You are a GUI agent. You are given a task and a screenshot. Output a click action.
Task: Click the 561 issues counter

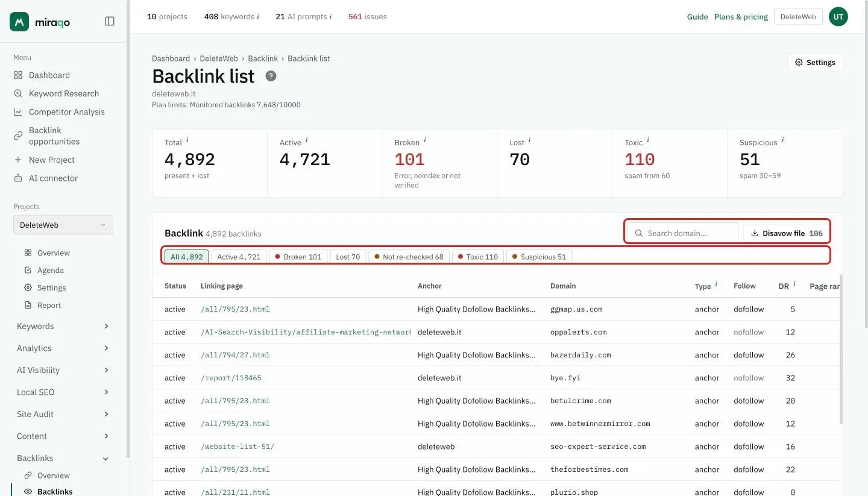[x=368, y=17]
